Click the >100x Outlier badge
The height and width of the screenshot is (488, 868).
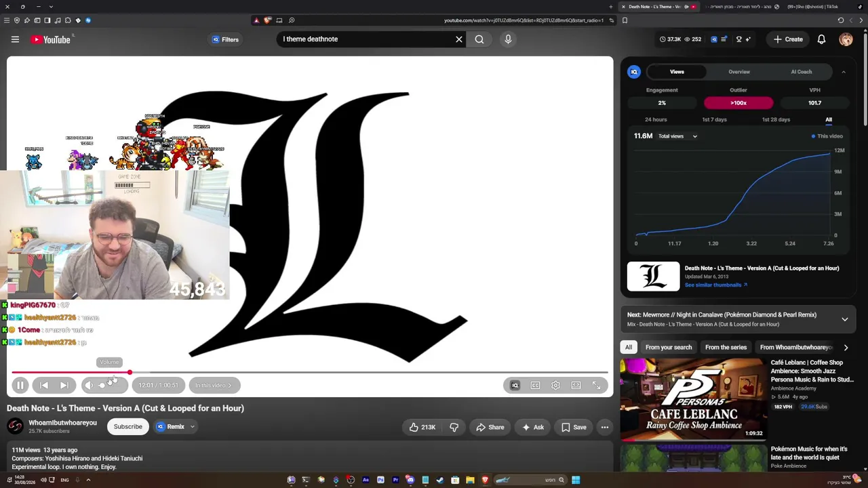738,103
